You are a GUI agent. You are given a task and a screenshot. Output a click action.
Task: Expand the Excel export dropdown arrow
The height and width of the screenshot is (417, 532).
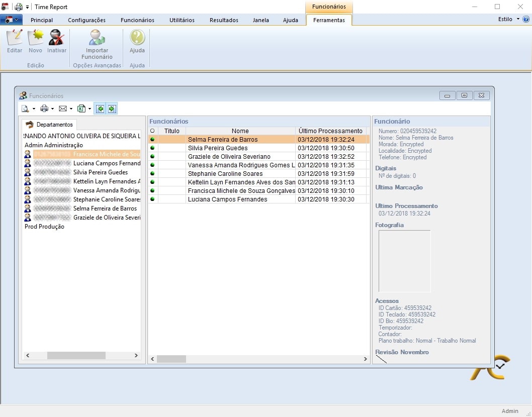[90, 109]
